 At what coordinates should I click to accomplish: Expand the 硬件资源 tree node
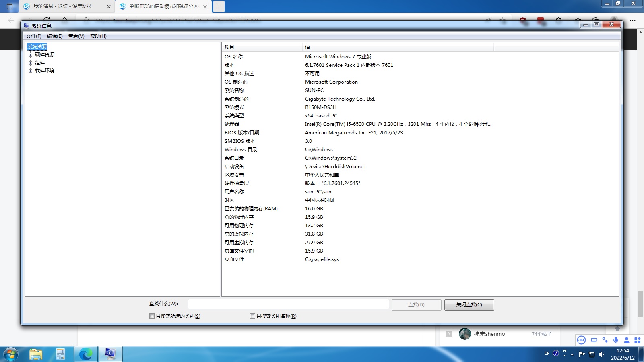pyautogui.click(x=30, y=55)
